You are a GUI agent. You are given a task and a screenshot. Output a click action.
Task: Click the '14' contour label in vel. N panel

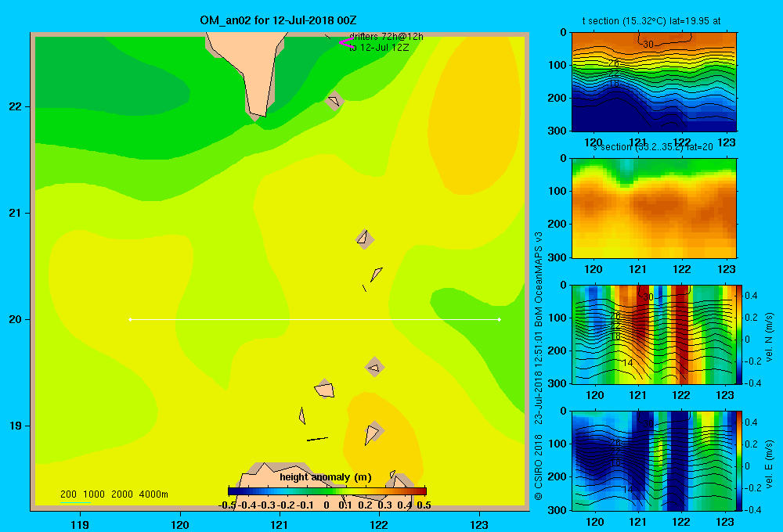click(x=628, y=363)
